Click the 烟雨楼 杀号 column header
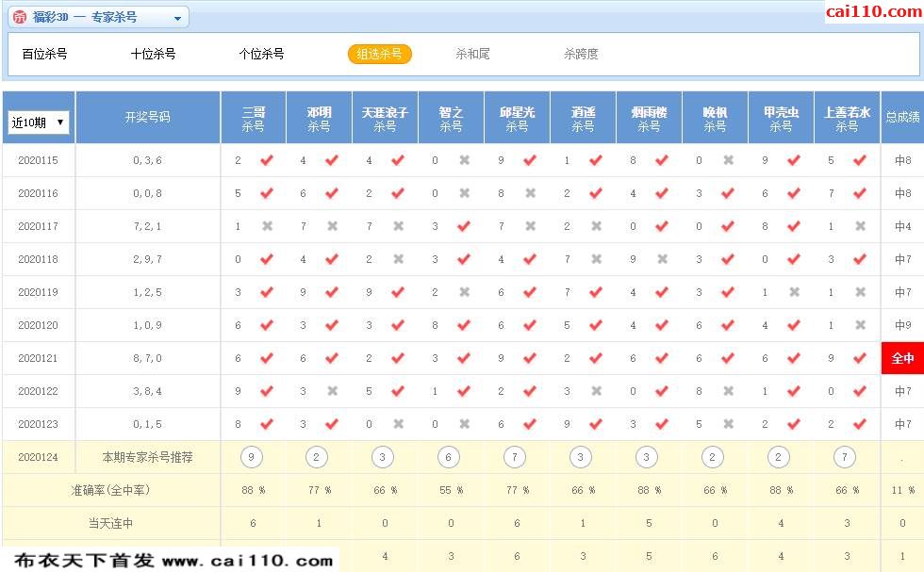The image size is (924, 572). [x=649, y=118]
